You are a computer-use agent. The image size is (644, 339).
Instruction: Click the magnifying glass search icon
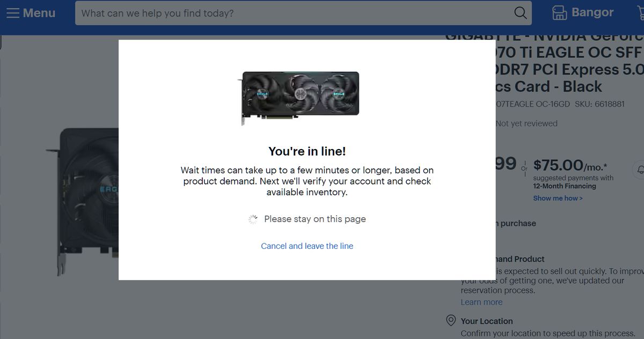pyautogui.click(x=520, y=13)
